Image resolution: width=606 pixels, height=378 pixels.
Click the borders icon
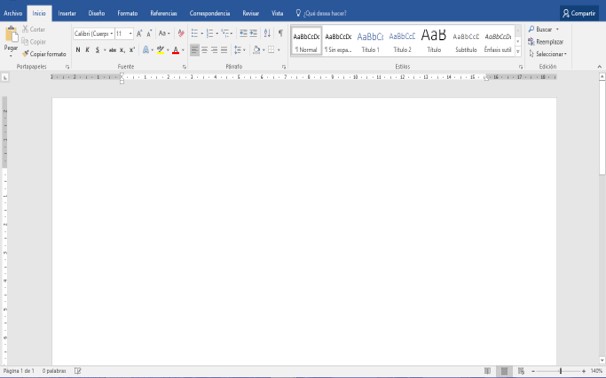tap(271, 50)
